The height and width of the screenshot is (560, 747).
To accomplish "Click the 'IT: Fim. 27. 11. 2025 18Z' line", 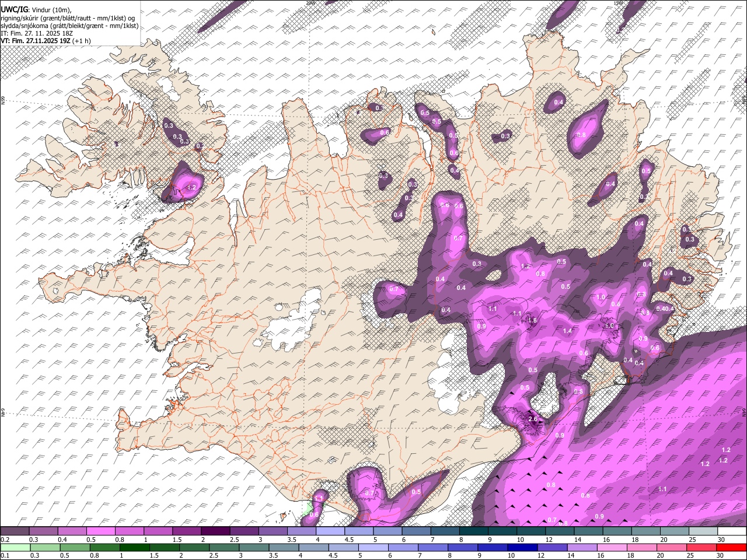I will 37,33.
